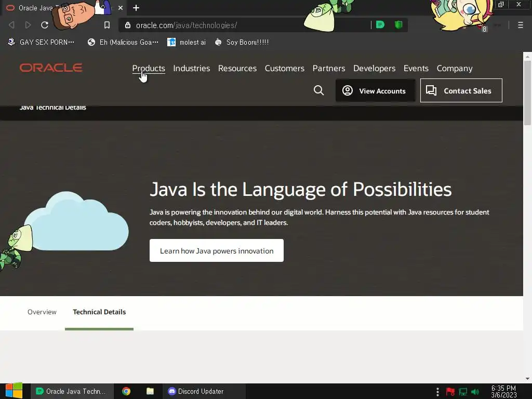Click the vertical scrollbar thumb

point(527,92)
